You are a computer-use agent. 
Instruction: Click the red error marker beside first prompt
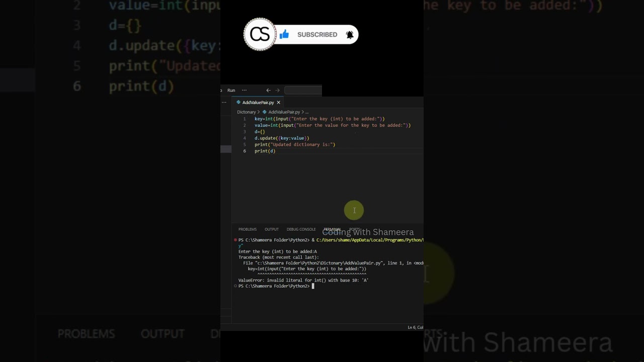pyautogui.click(x=235, y=240)
